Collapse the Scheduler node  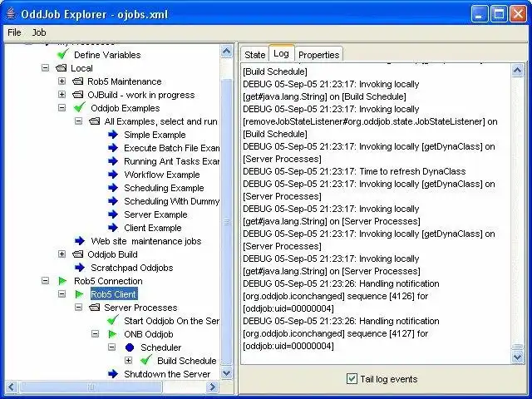(111, 347)
